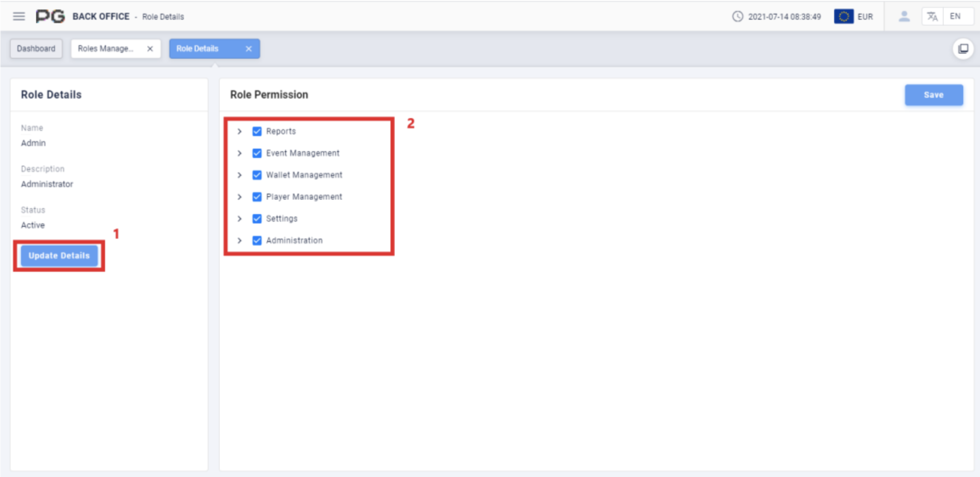
Task: Click the PG Back Office logo
Action: click(x=50, y=16)
